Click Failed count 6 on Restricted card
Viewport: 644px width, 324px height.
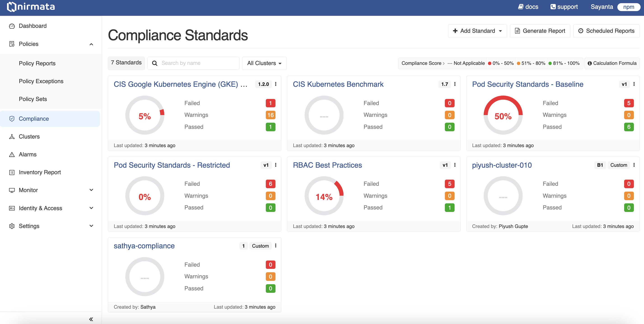coord(271,184)
